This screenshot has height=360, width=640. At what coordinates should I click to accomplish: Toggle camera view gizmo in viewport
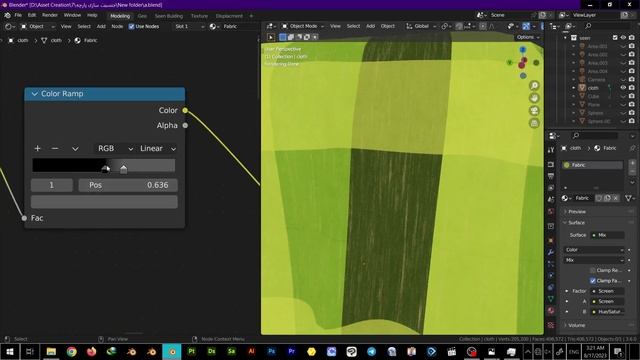tap(534, 111)
